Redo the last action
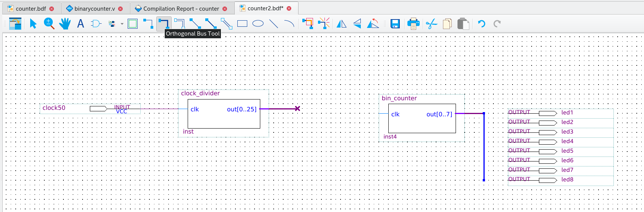 497,24
